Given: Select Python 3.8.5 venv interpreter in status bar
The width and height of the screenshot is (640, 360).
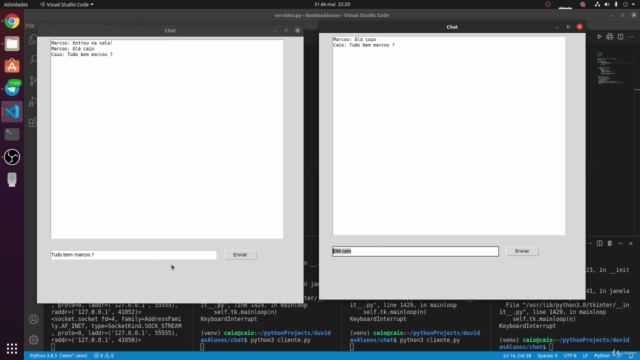Looking at the screenshot, I should point(58,356).
